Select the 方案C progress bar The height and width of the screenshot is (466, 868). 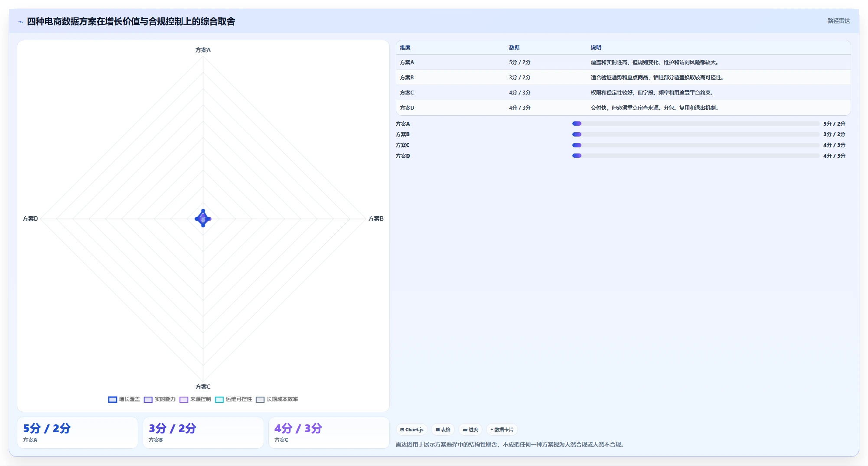pos(696,145)
